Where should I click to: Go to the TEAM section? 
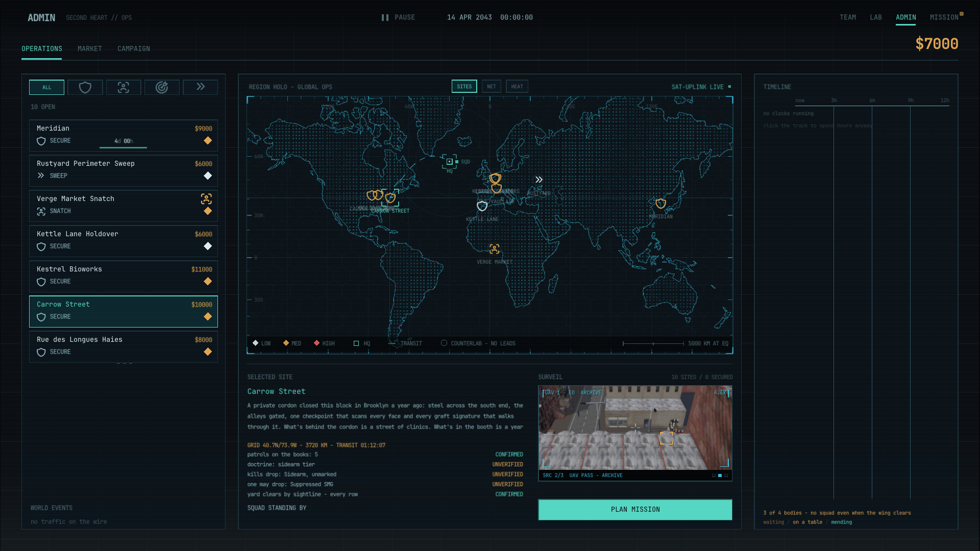pos(848,17)
